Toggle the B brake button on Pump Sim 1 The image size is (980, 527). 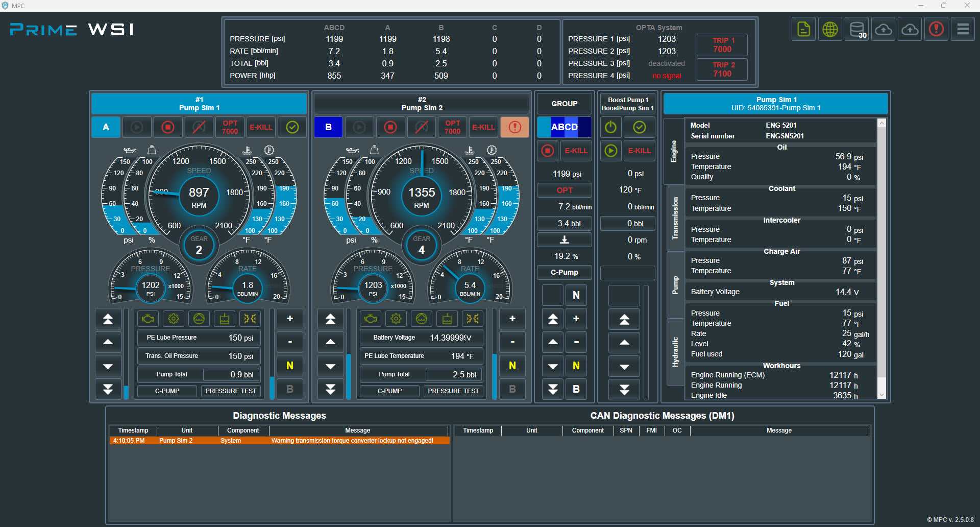290,389
